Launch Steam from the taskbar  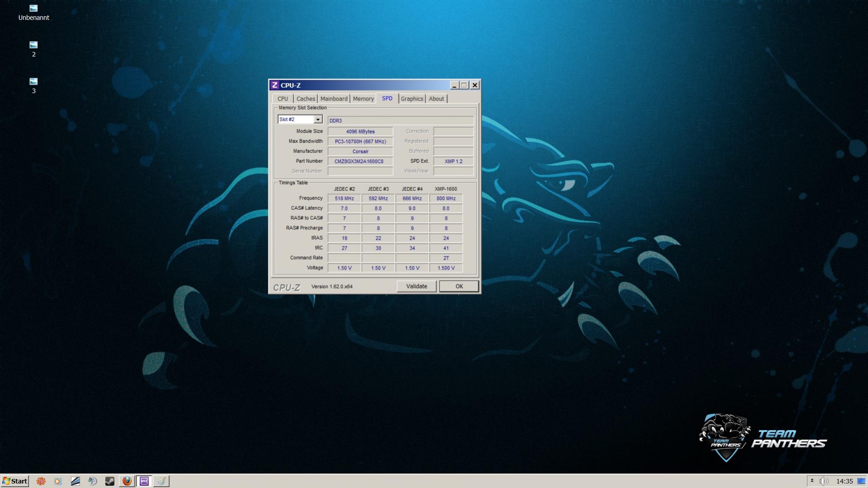[x=109, y=481]
